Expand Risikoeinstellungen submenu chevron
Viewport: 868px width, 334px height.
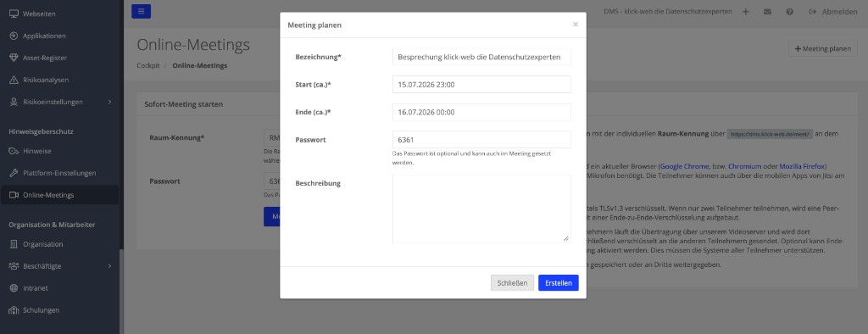109,102
